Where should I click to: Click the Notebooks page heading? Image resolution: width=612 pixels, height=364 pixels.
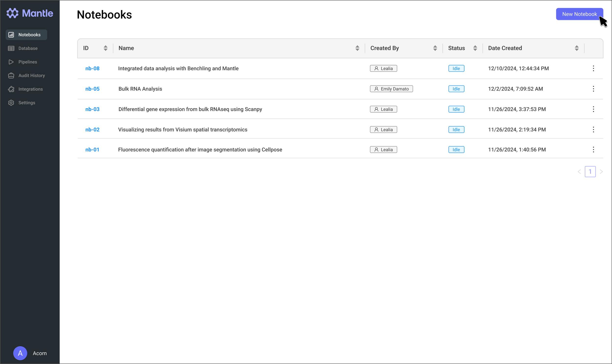click(x=104, y=15)
